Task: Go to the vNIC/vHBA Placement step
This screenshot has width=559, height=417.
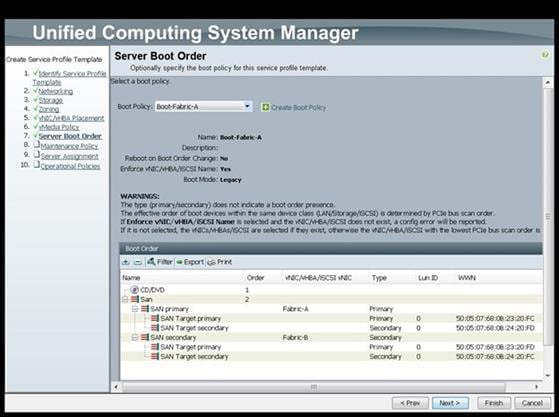Action: tap(71, 118)
